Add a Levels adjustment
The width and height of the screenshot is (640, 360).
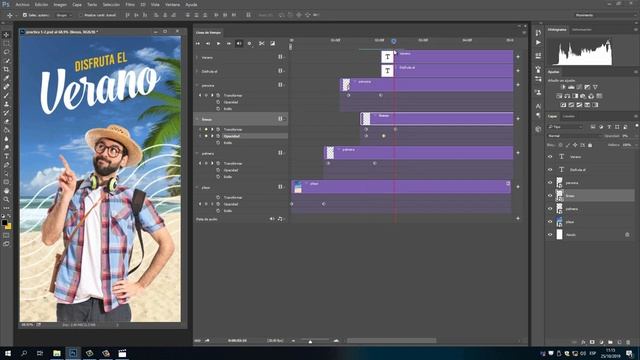[571, 87]
